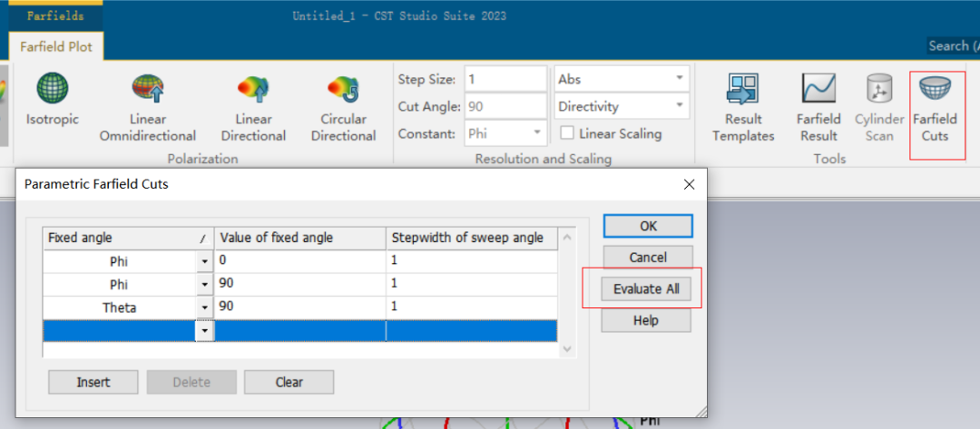
Task: Open the Directivity quantity dropdown
Action: [679, 106]
